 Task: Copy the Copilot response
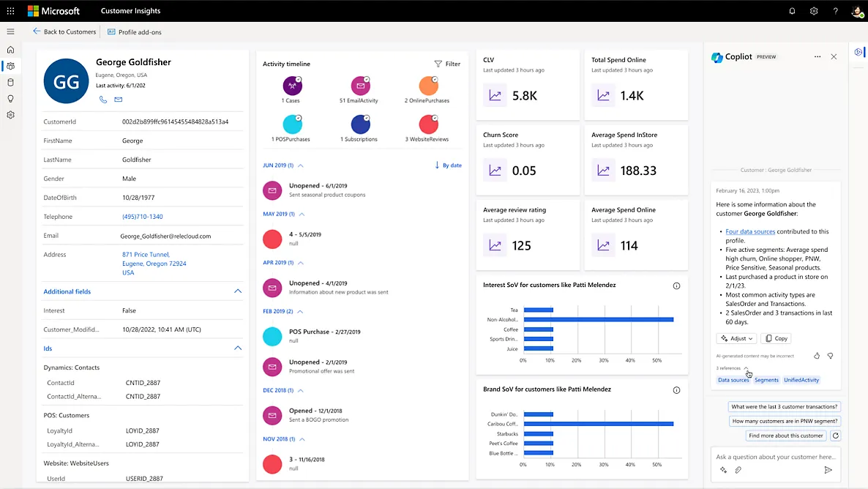775,338
